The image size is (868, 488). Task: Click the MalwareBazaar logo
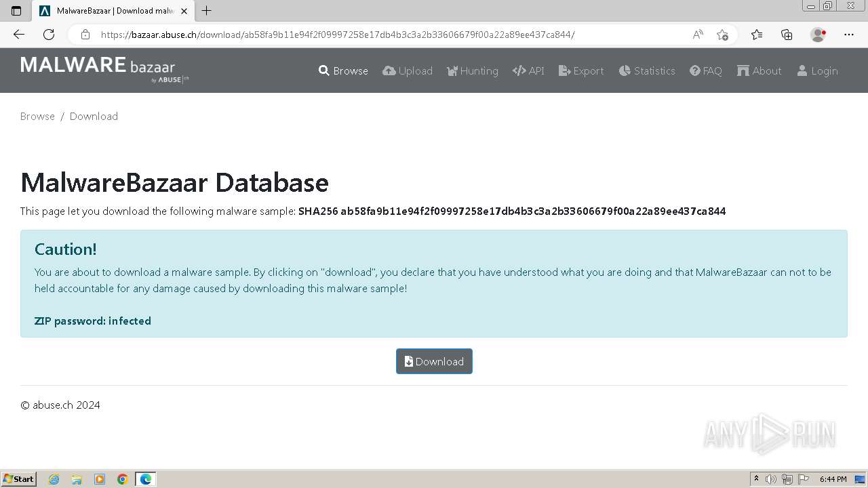[104, 70]
